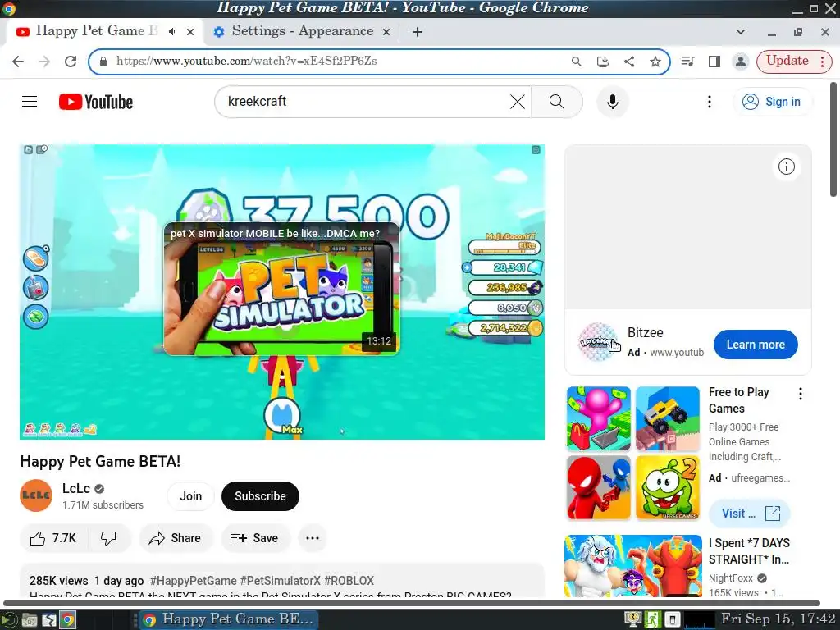Bookmark this page with the star

click(x=655, y=61)
